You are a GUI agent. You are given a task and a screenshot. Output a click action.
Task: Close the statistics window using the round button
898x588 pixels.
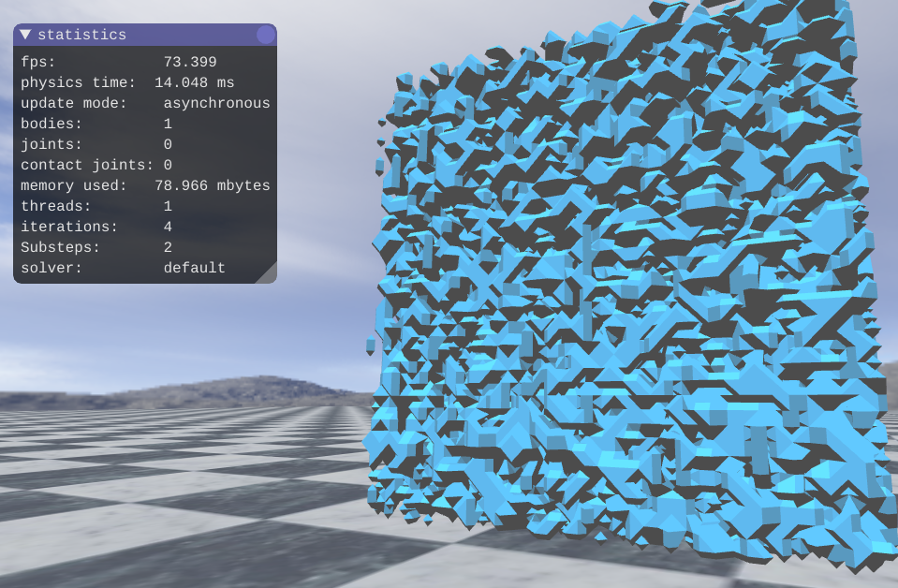(266, 35)
